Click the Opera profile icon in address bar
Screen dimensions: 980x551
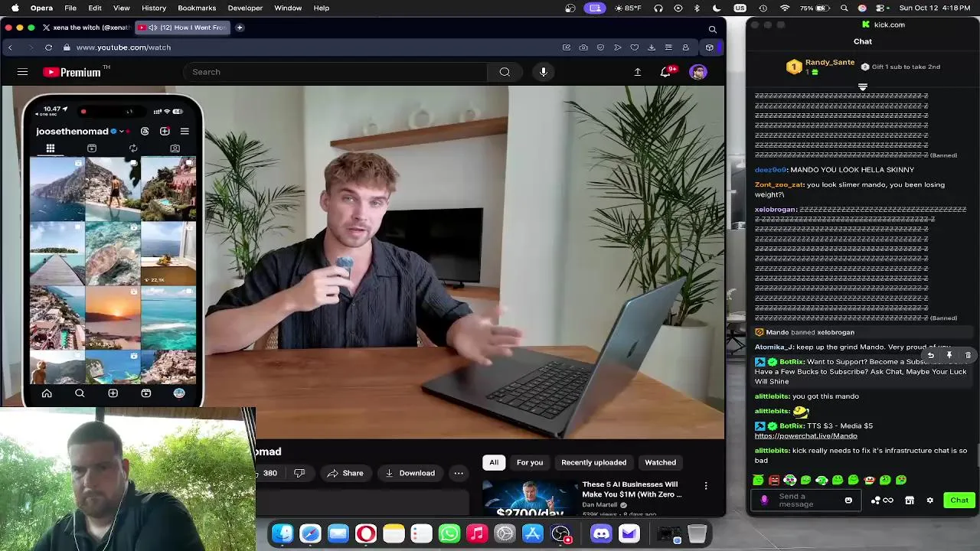[685, 47]
